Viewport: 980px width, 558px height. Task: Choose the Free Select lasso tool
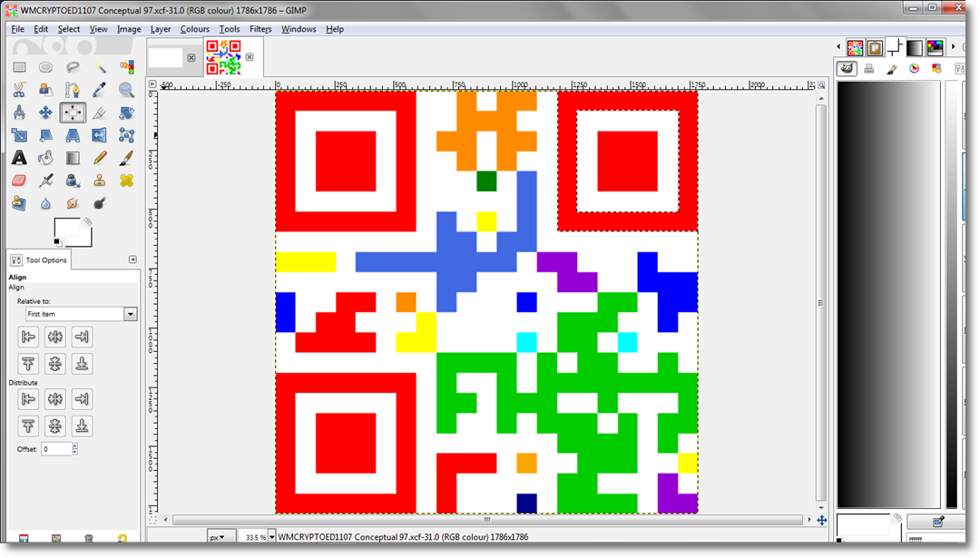point(73,67)
